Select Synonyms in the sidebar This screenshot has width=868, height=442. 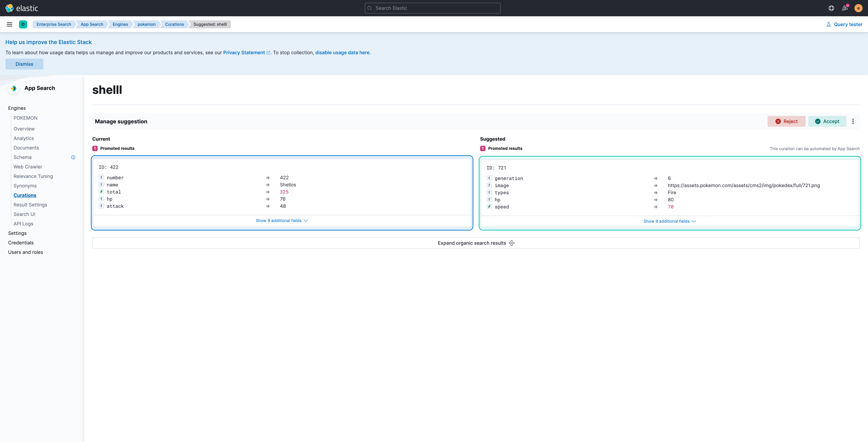[x=25, y=186]
